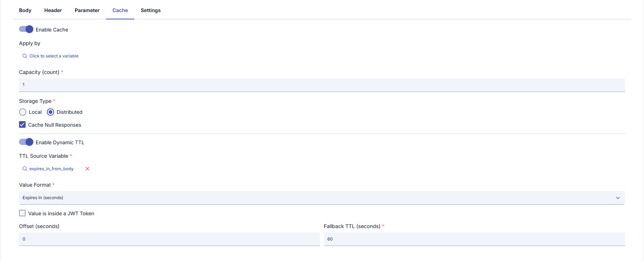Select the Distributed storage radio button
Image resolution: width=644 pixels, height=261 pixels.
coord(50,112)
